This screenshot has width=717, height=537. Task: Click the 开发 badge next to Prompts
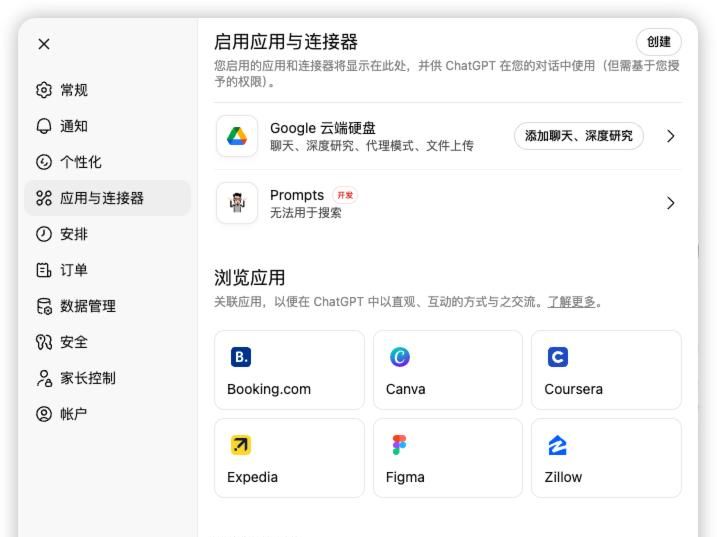click(345, 195)
